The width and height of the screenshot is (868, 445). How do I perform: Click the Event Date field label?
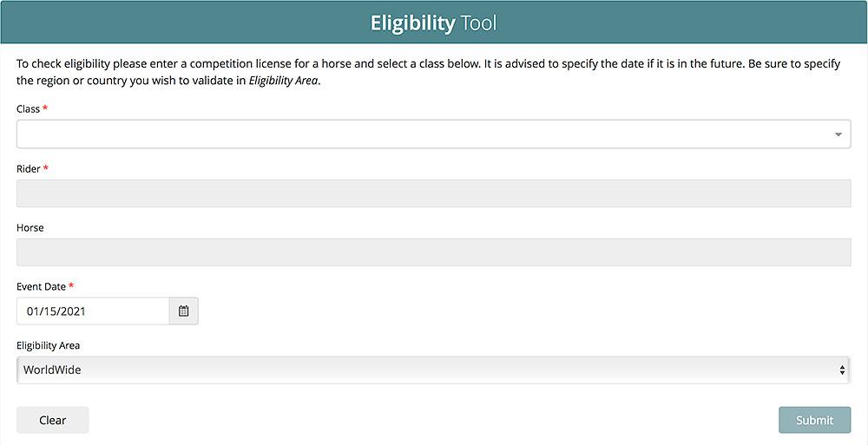click(40, 286)
